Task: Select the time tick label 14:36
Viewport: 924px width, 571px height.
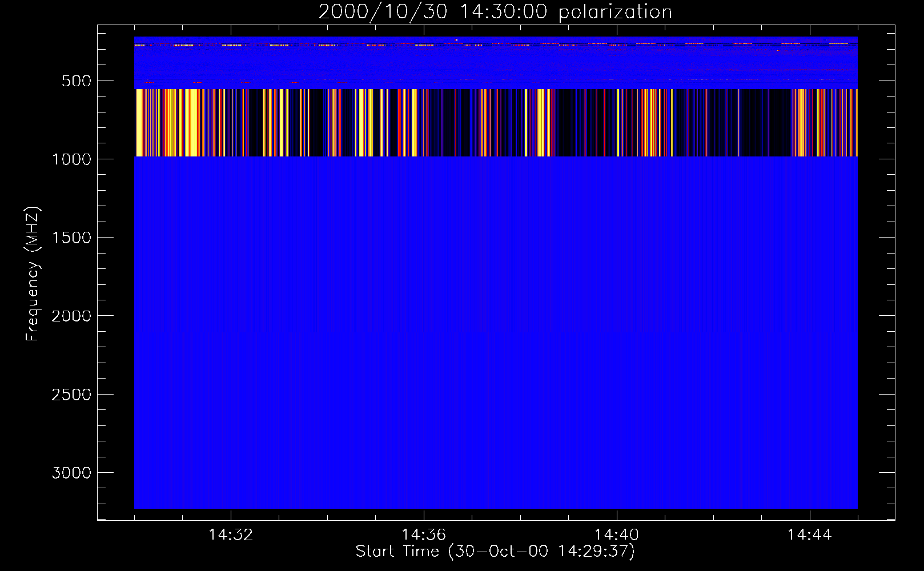Action: click(424, 535)
